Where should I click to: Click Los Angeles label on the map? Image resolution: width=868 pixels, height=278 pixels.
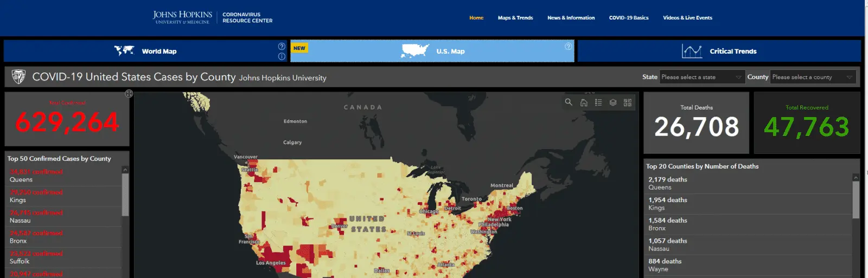271,263
